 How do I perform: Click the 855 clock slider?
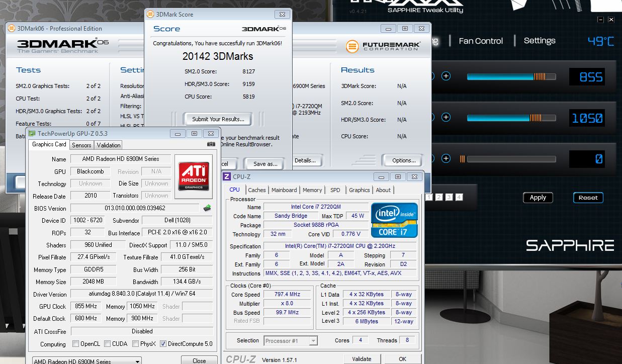511,77
